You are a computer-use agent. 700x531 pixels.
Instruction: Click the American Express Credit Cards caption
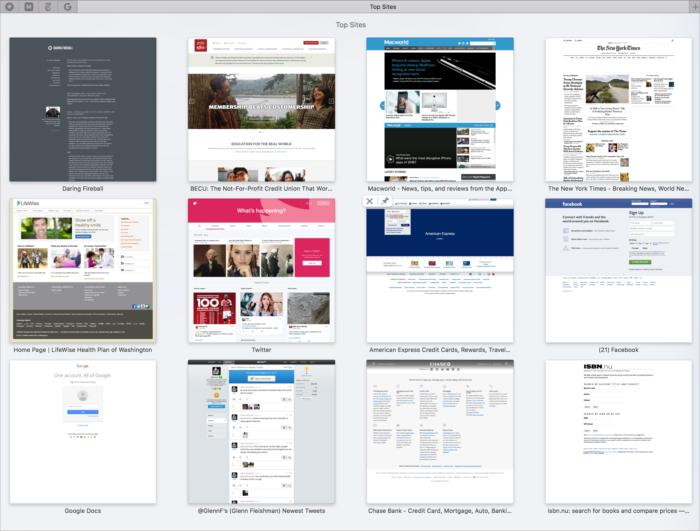click(440, 350)
